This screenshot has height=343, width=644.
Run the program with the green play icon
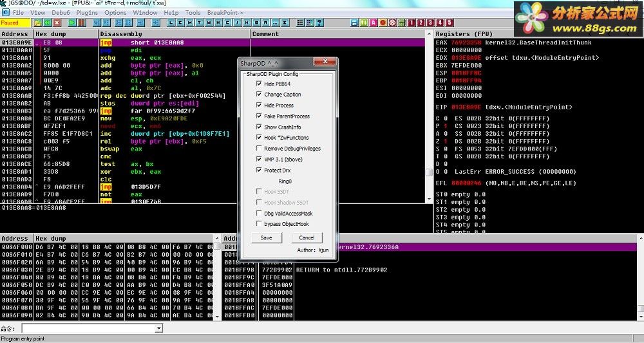pyautogui.click(x=72, y=23)
